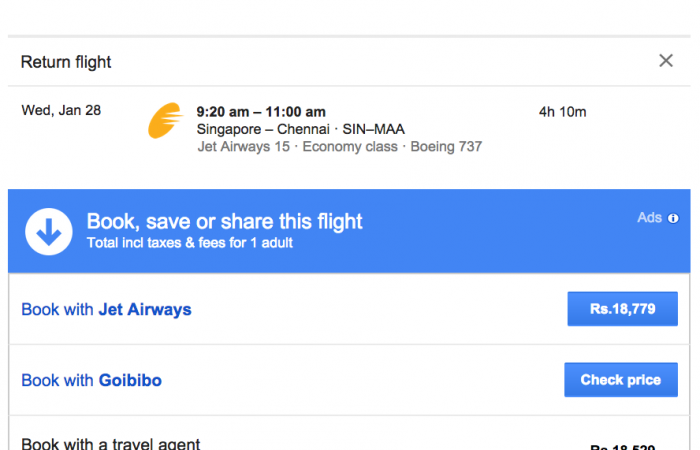Click the 4h 10m flight duration
This screenshot has height=450, width=700.
click(562, 112)
